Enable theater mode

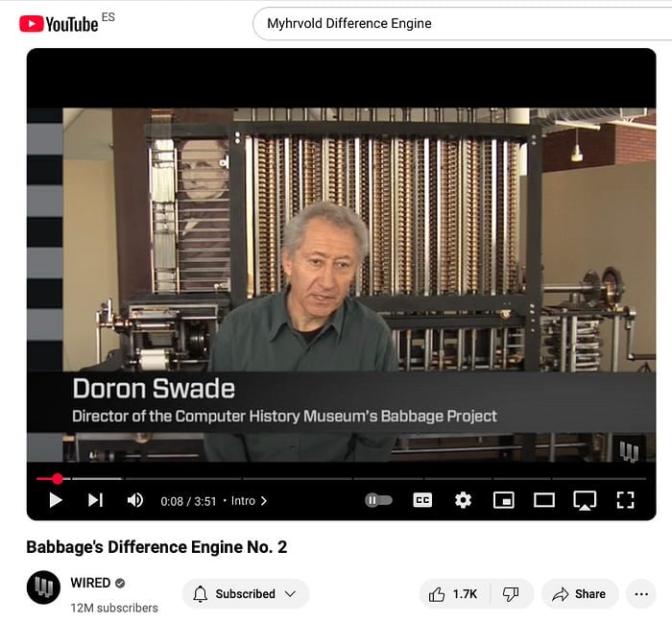(544, 500)
